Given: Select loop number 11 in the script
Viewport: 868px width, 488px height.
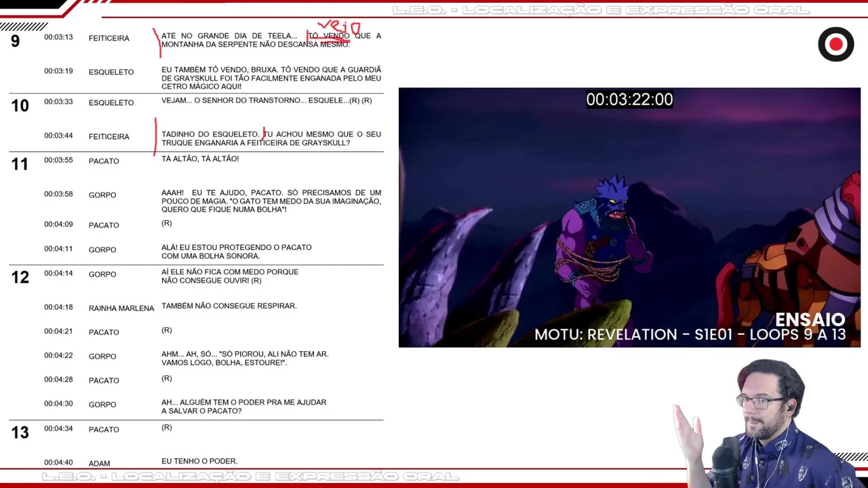Looking at the screenshot, I should (20, 164).
